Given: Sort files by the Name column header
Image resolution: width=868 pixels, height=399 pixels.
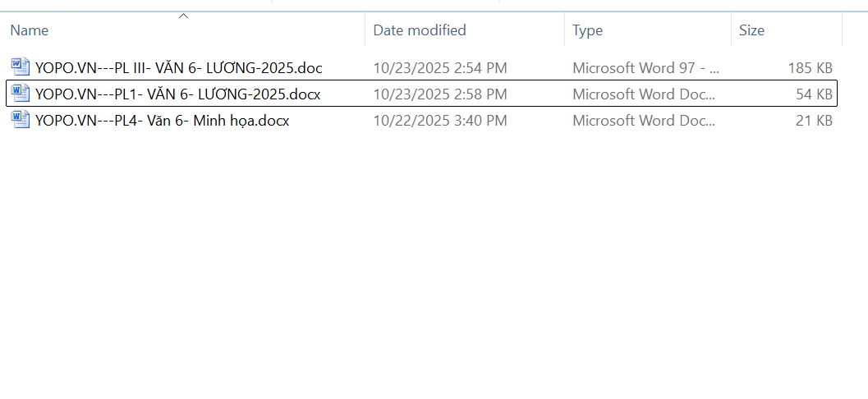Looking at the screenshot, I should pyautogui.click(x=30, y=30).
